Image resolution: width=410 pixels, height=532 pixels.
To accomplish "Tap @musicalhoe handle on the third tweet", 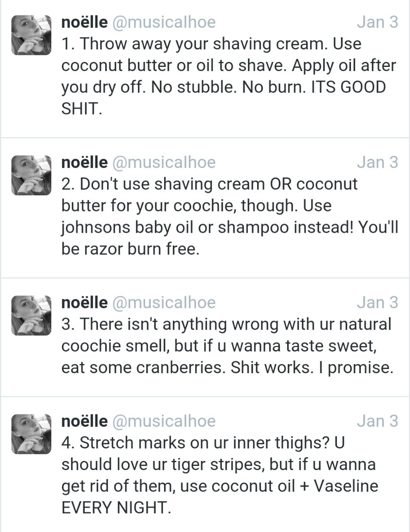I will (164, 302).
